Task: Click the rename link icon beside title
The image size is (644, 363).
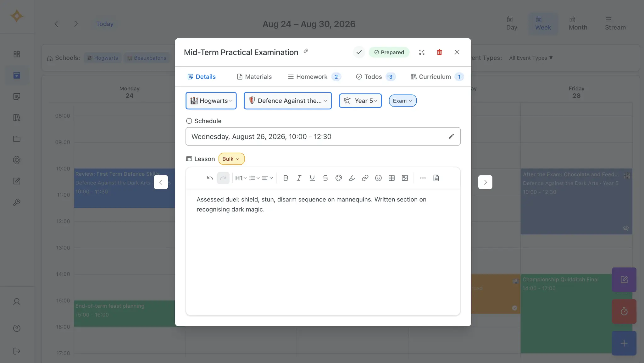Action: [306, 51]
